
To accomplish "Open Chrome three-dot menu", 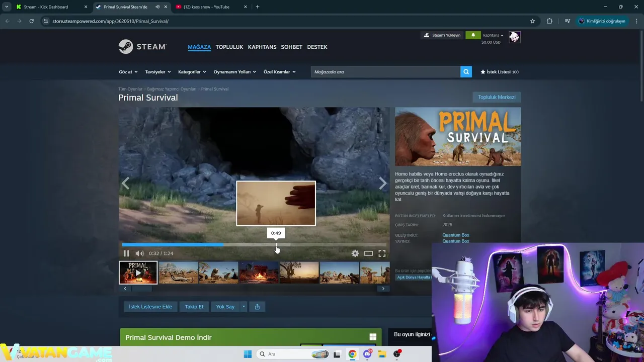I will click(636, 21).
